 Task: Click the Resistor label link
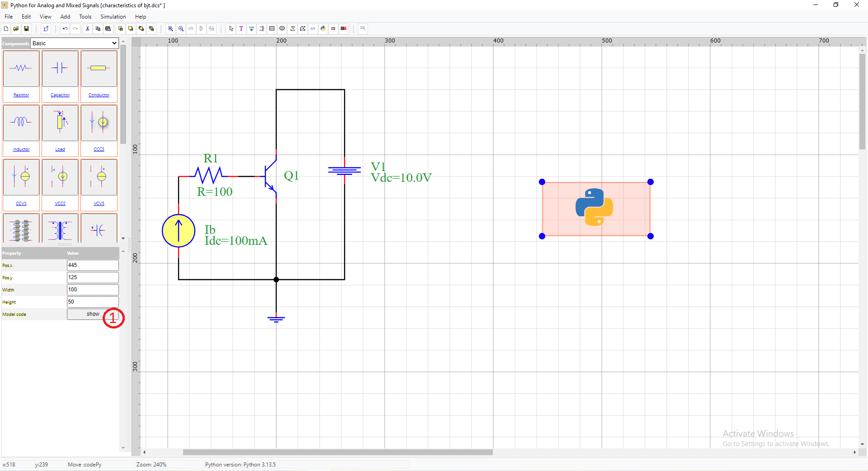tap(21, 95)
